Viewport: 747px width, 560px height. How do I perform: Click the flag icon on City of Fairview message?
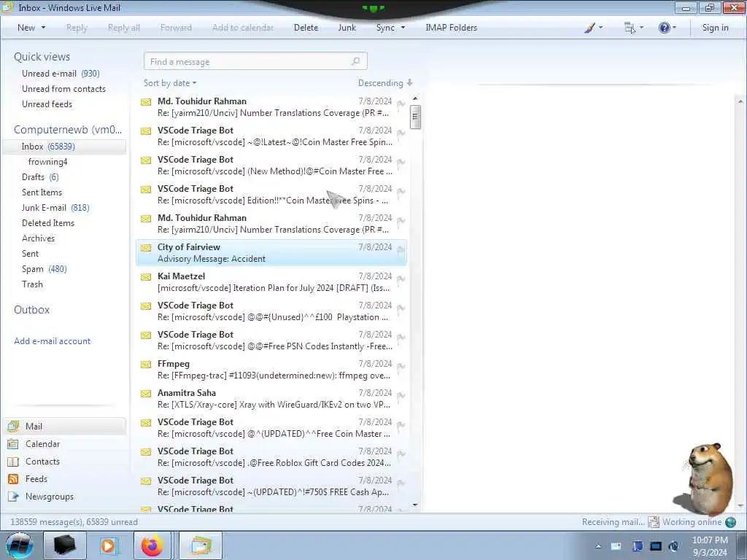click(400, 250)
